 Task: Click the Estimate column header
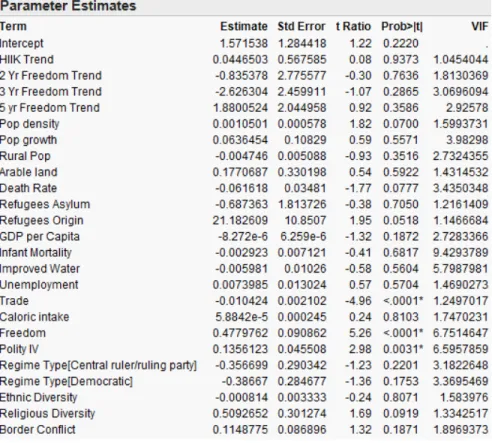click(244, 26)
